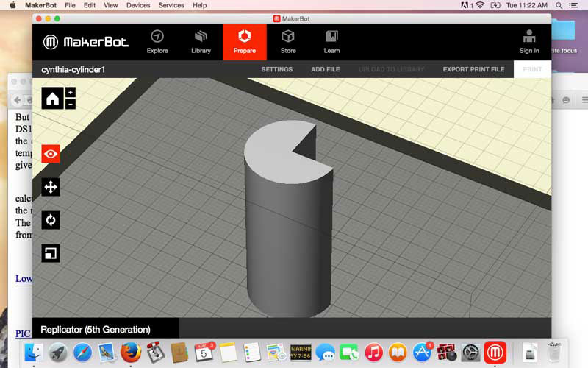Open FaceTime from the dock
Viewport: 588px width, 368px height.
[349, 353]
